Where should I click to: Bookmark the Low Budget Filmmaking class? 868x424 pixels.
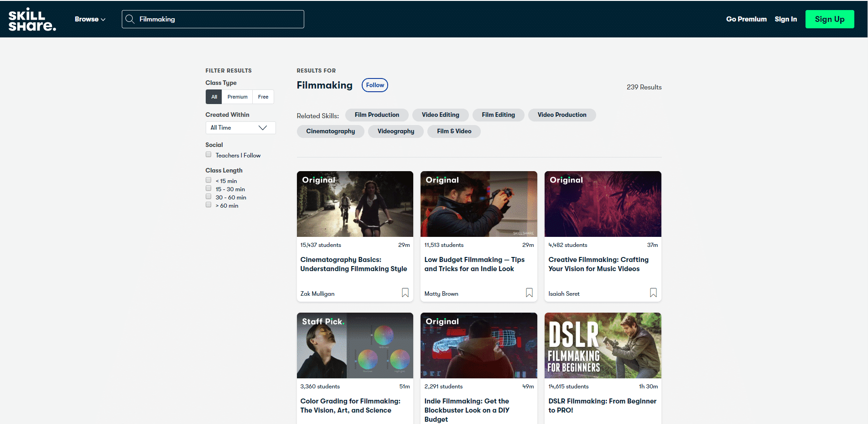click(529, 293)
